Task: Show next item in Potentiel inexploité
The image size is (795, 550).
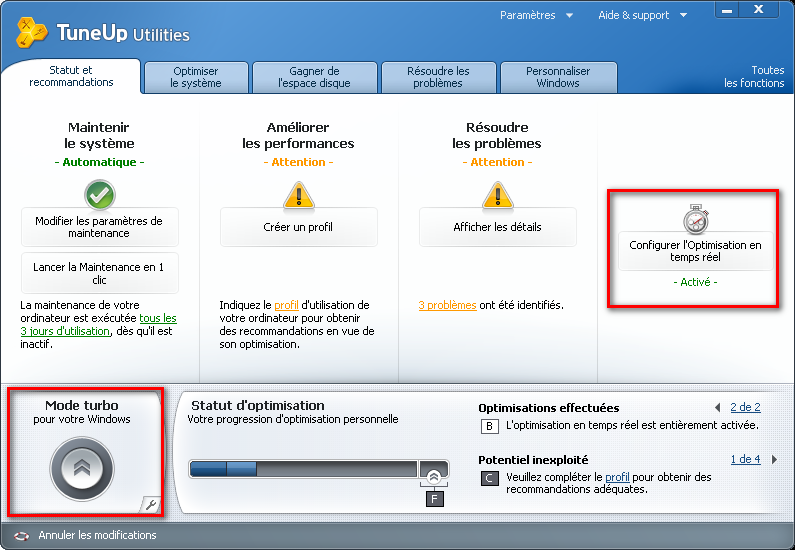Action: click(x=774, y=459)
